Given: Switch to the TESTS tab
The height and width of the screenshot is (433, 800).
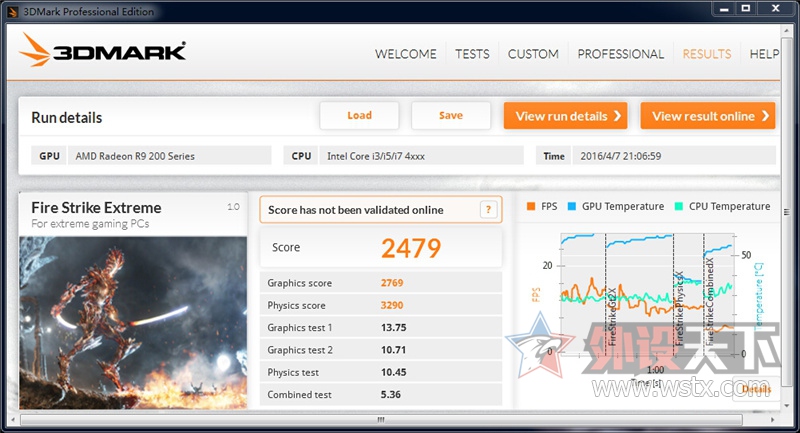Looking at the screenshot, I should click(472, 54).
